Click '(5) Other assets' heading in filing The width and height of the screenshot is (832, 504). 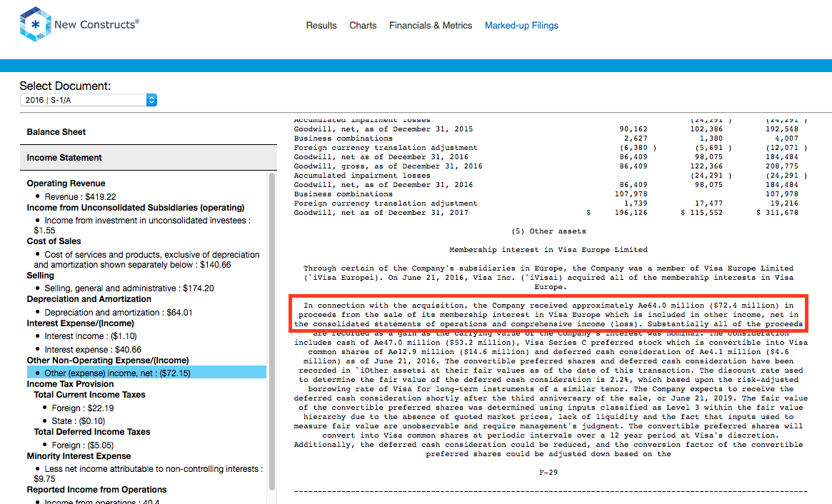pos(548,231)
